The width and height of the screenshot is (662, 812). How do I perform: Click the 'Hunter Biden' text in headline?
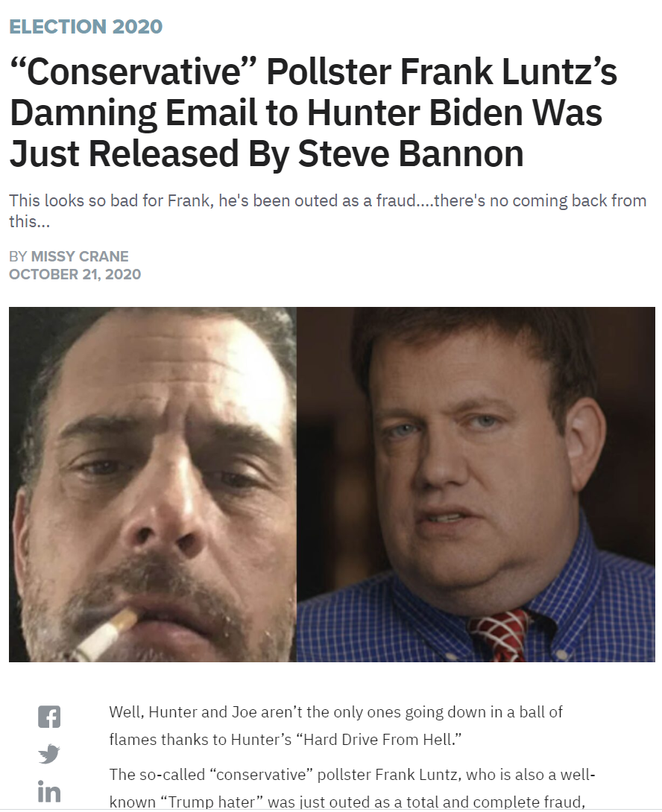click(414, 112)
